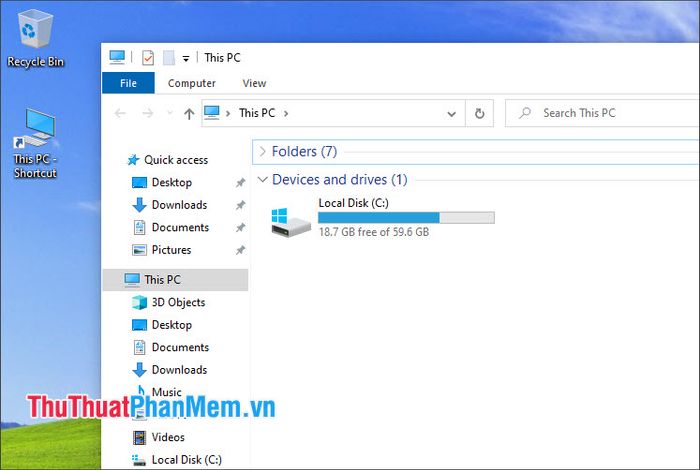Viewport: 700px width, 470px height.
Task: Open the address bar history dropdown
Action: coord(451,114)
